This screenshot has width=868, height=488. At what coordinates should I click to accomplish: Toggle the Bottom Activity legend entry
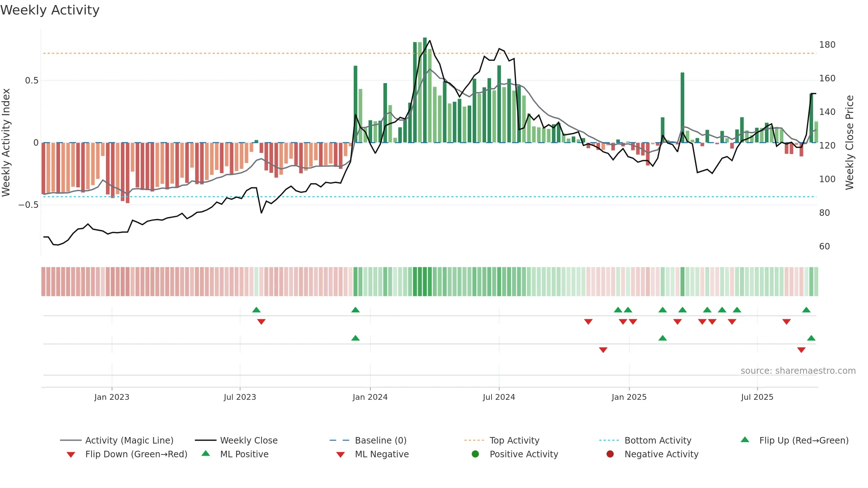(645, 440)
